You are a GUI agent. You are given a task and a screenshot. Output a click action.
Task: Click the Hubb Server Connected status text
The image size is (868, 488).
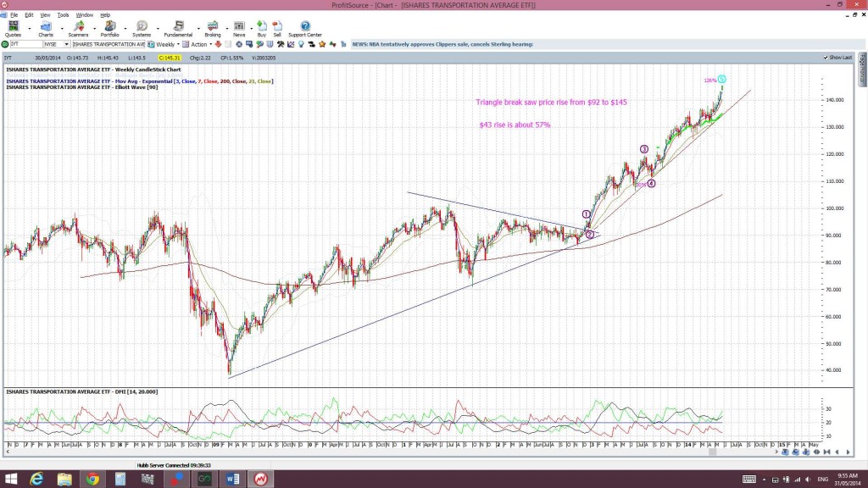click(x=174, y=465)
